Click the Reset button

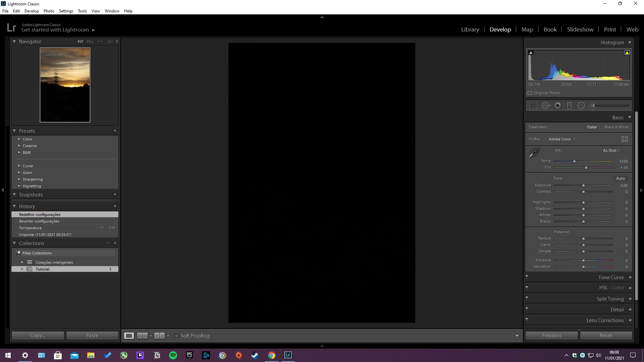pos(606,336)
